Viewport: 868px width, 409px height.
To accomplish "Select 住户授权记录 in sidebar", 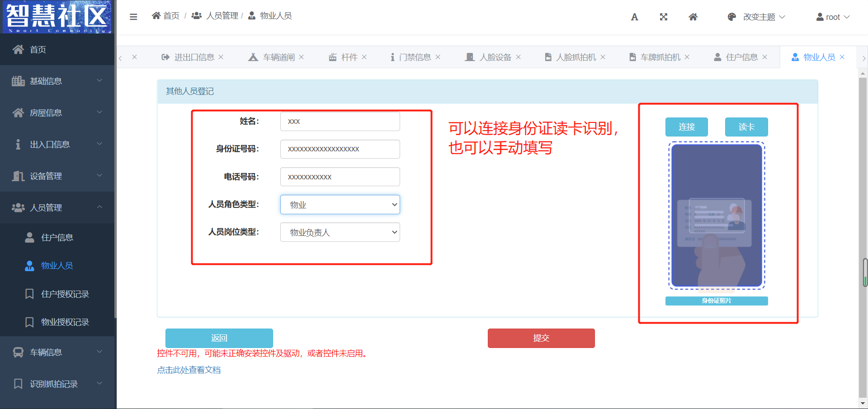I will coord(65,294).
